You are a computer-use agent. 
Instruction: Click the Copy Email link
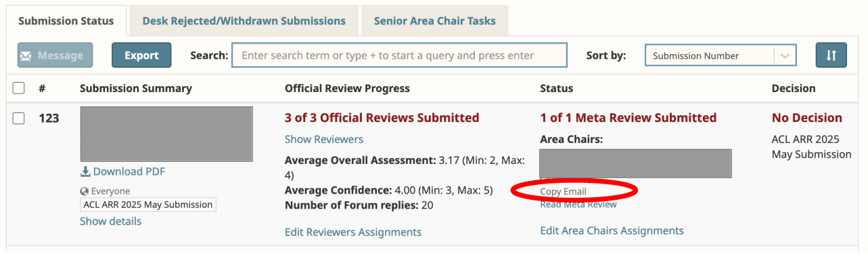tap(563, 192)
